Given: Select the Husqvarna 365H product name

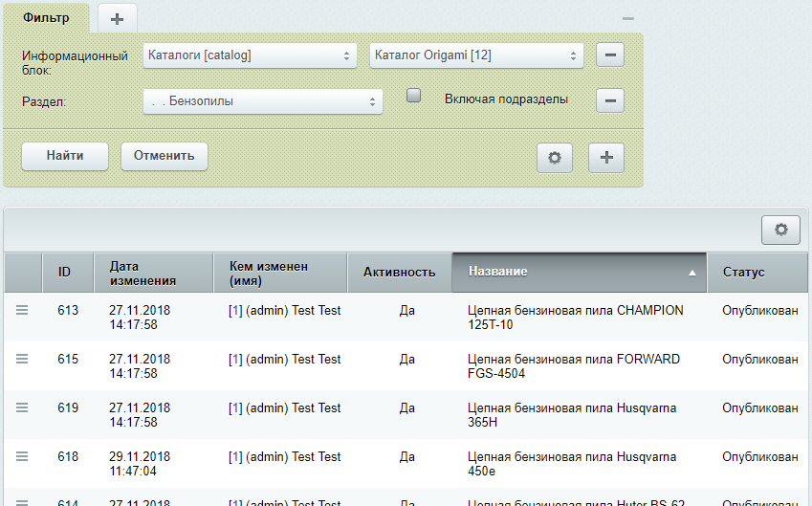Looking at the screenshot, I should click(x=572, y=415).
